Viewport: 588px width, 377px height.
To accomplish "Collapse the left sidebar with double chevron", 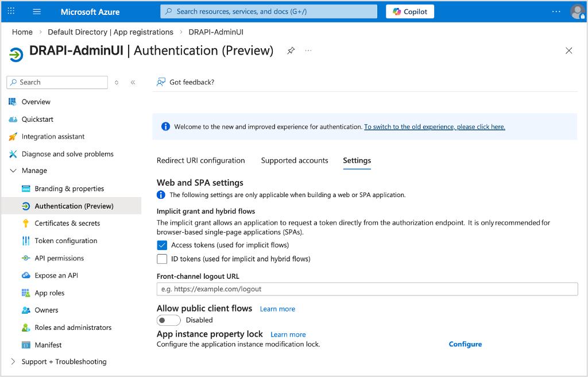I will 132,82.
